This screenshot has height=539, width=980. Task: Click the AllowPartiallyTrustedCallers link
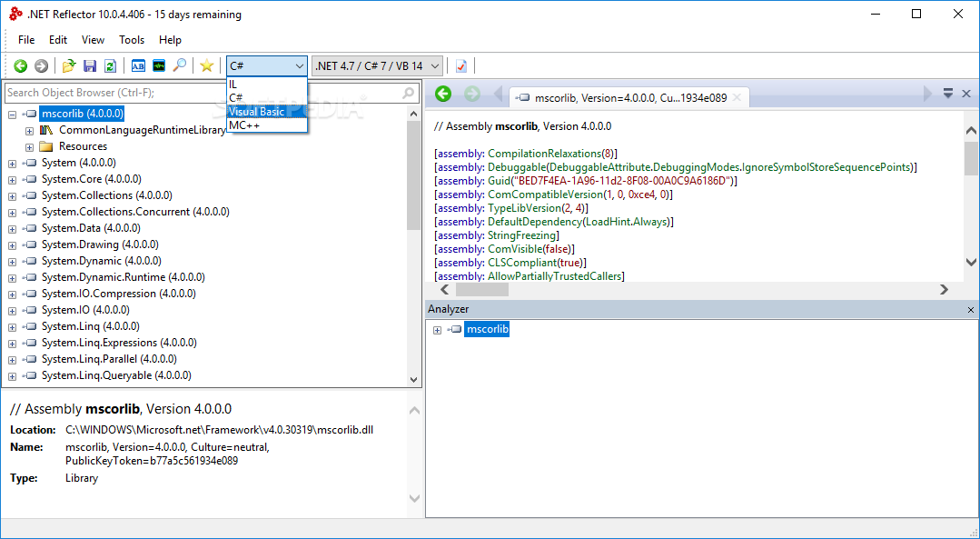555,276
